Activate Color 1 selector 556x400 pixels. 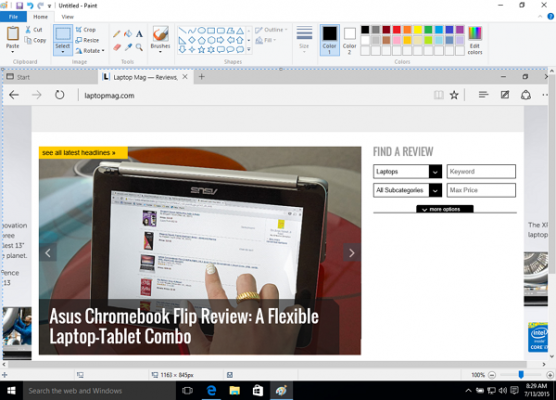point(329,40)
